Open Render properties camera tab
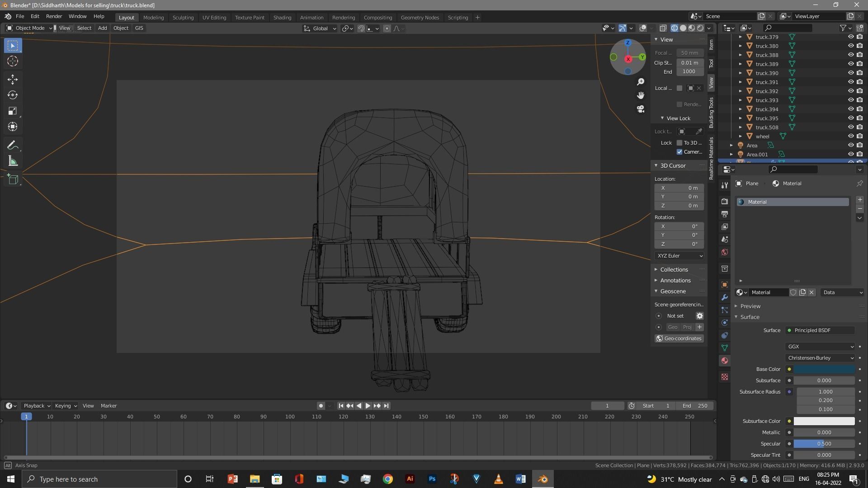The image size is (868, 488). pos(725,201)
